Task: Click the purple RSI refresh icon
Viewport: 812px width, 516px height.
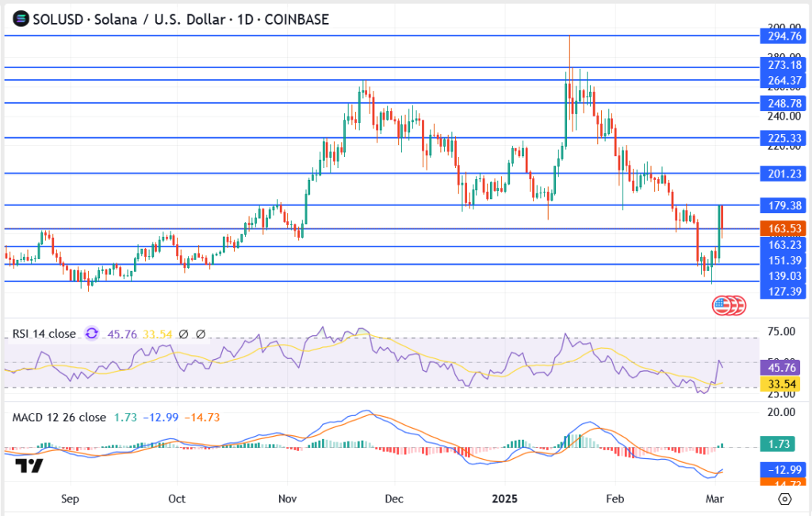Action: (x=91, y=334)
